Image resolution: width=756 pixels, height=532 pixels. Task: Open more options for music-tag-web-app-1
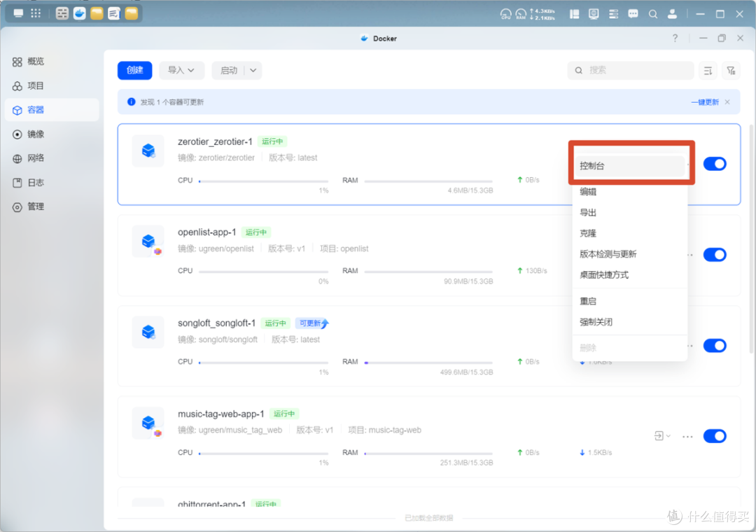[x=687, y=437]
